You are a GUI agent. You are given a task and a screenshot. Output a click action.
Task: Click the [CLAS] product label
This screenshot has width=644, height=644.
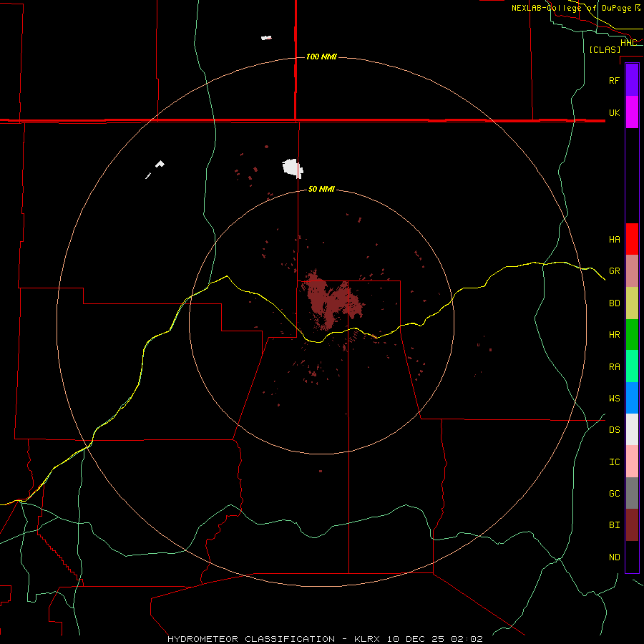605,49
